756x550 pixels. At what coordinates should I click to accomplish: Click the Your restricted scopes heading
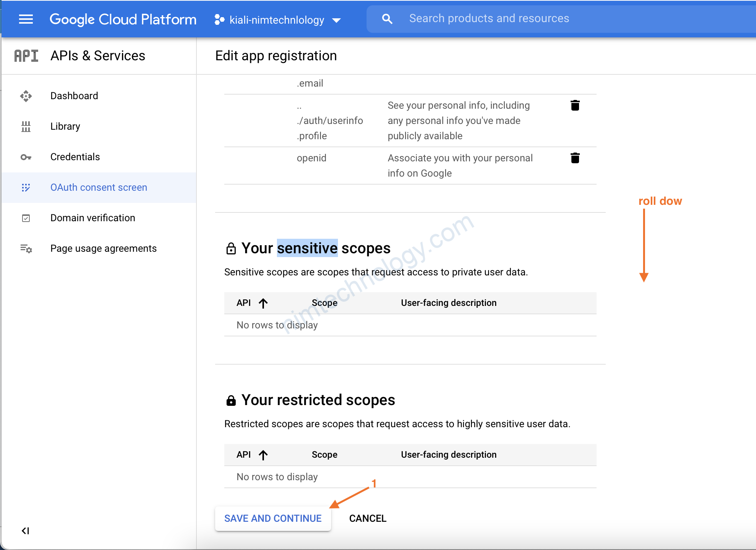click(x=318, y=400)
